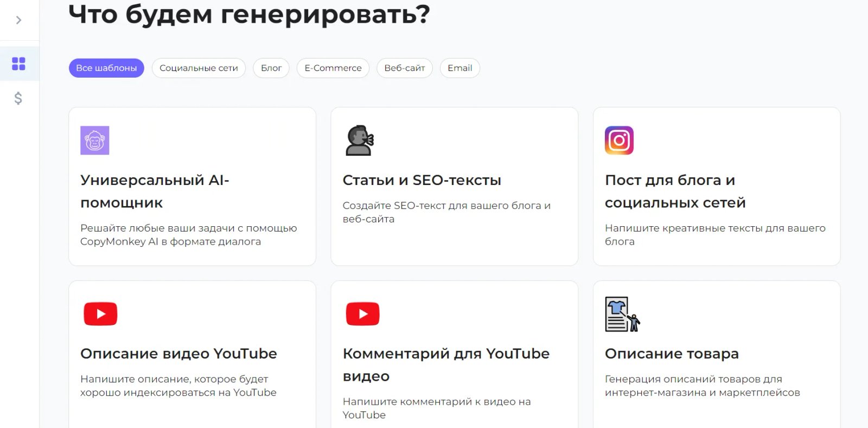Click the Instagram logo icon
The width and height of the screenshot is (868, 428).
tap(619, 140)
